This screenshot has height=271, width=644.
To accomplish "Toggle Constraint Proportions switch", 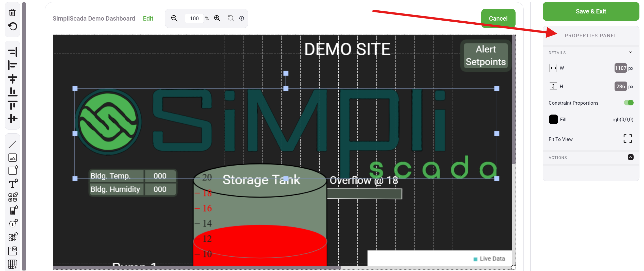I will (629, 103).
